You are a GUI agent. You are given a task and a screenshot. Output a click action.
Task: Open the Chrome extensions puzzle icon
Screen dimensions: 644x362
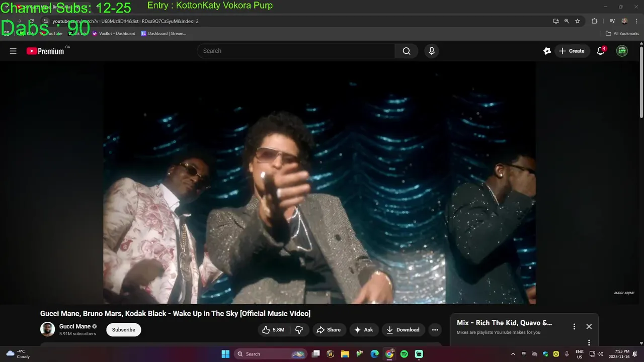[595, 21]
